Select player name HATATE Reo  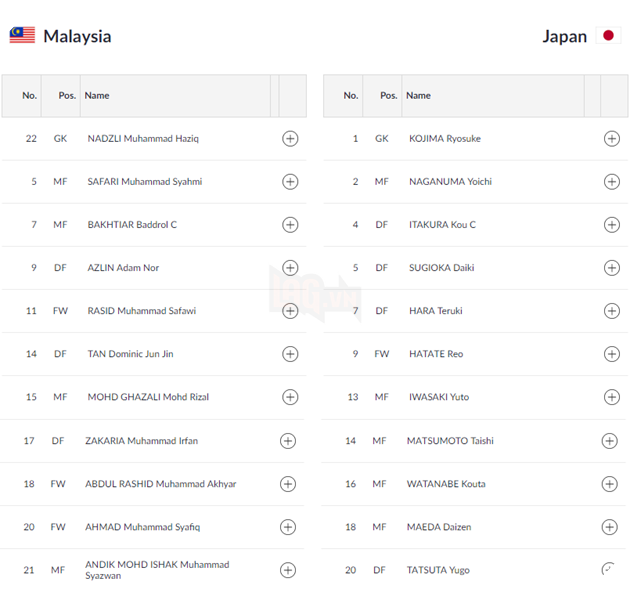tap(436, 354)
